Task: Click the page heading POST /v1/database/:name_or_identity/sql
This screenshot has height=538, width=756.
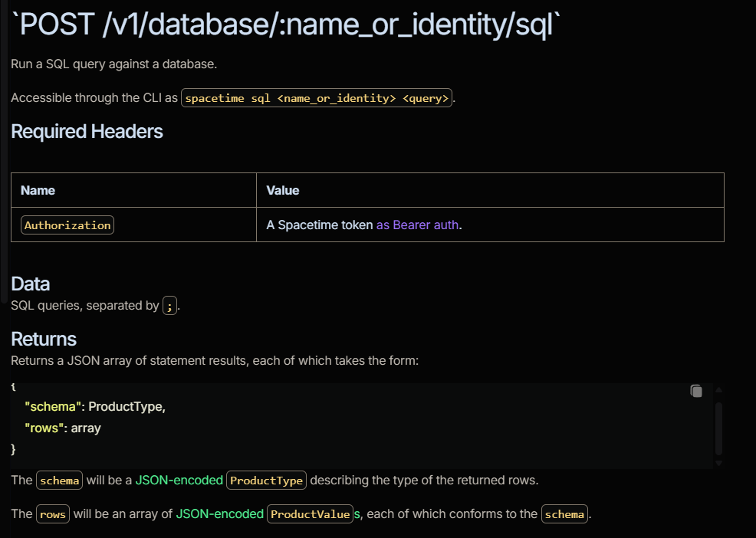Action: (287, 24)
